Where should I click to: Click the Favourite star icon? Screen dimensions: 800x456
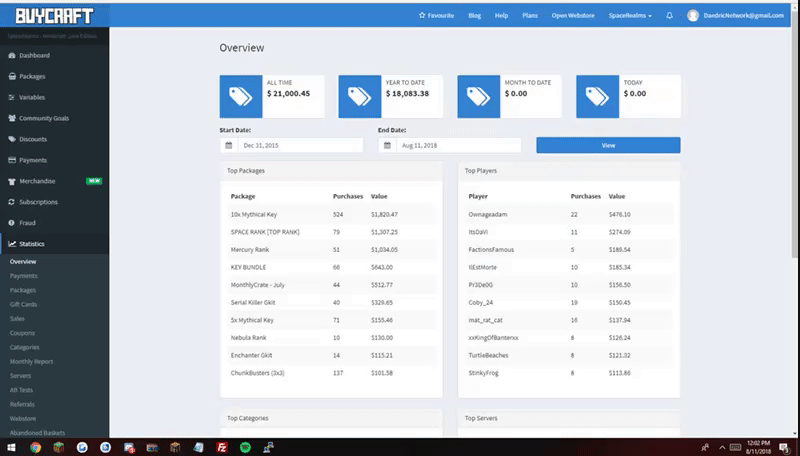(x=422, y=15)
